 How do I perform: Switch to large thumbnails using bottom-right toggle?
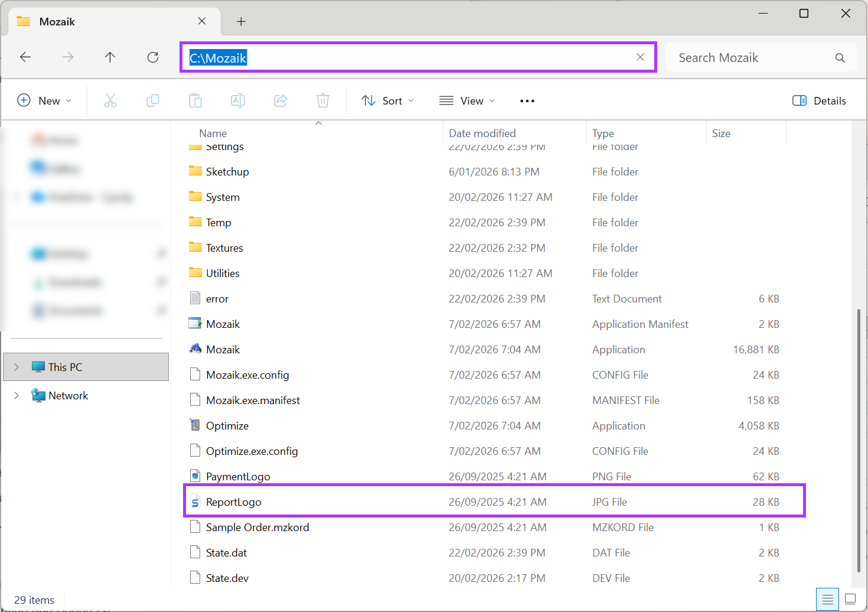coord(850,599)
